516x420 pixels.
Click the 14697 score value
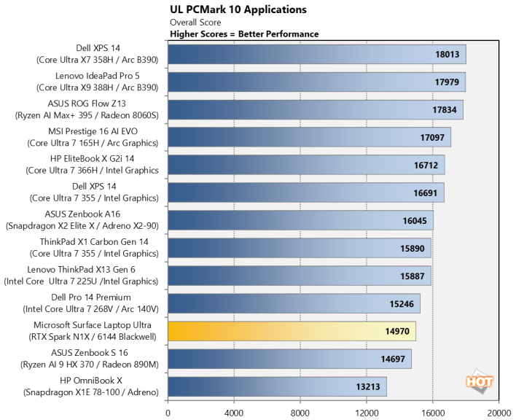393,359
